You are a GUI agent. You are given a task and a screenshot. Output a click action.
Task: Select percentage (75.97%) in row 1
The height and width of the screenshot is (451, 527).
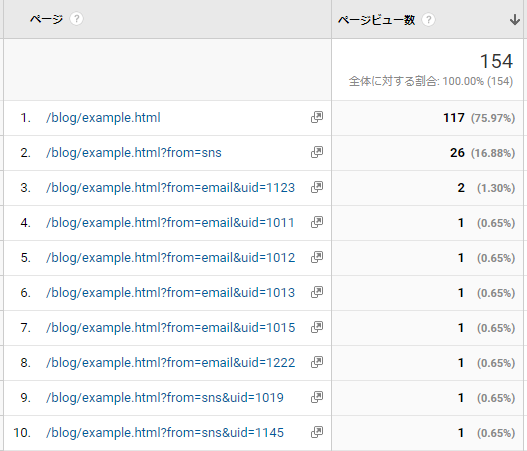click(493, 118)
